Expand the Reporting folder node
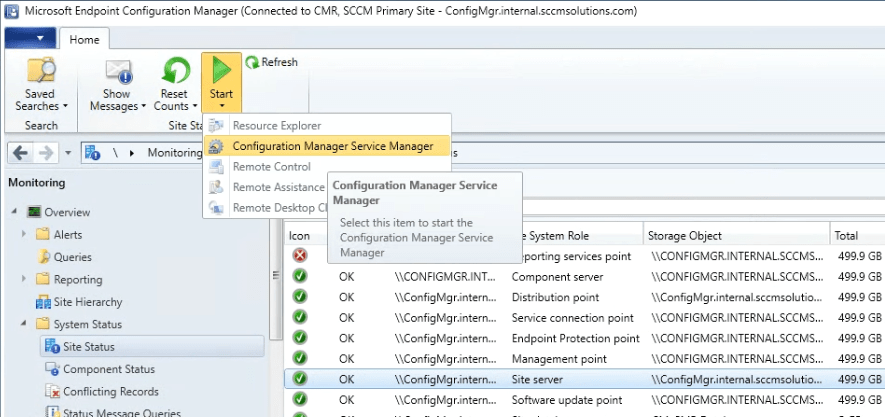Image resolution: width=885 pixels, height=417 pixels. [x=24, y=280]
